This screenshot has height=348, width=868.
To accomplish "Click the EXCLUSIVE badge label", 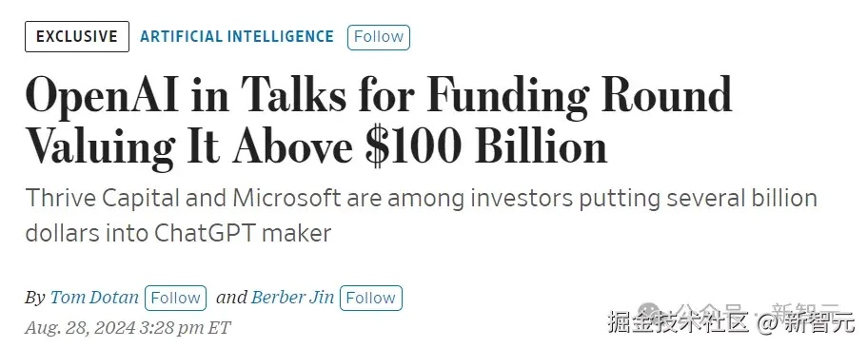I will tap(77, 36).
